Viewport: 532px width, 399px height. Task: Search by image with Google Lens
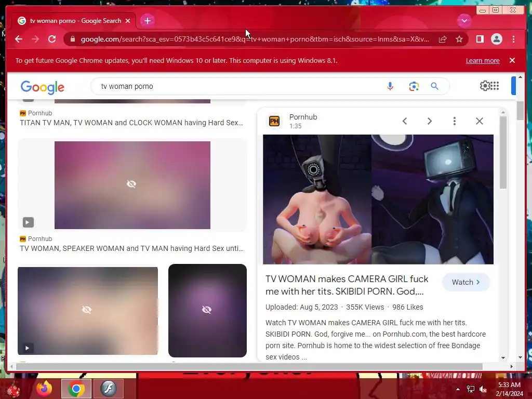[x=414, y=86]
